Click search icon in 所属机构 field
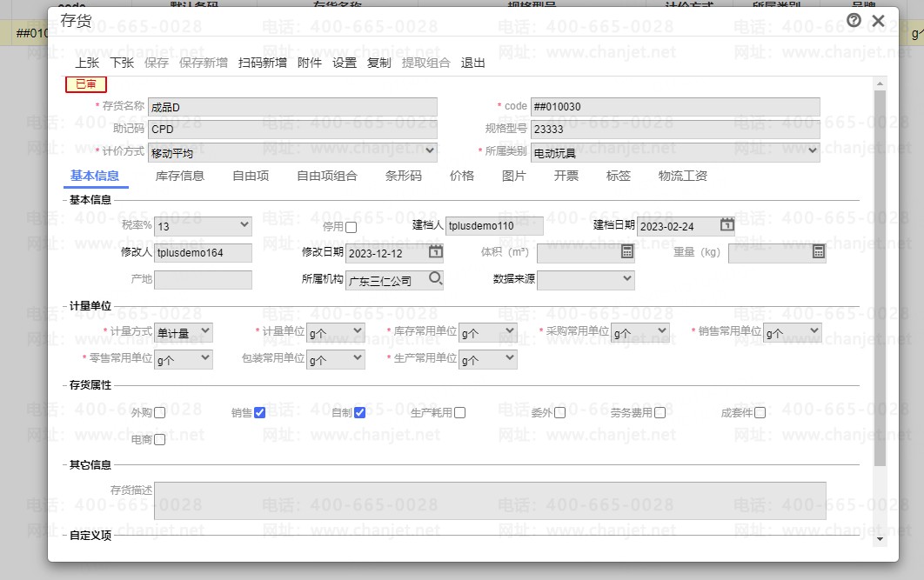924x580 pixels. point(436,278)
